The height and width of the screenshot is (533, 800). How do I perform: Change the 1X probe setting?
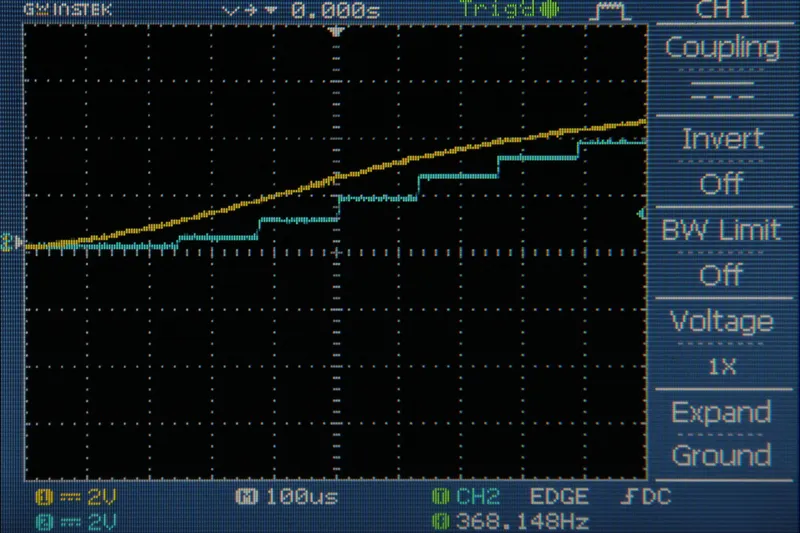click(x=722, y=367)
